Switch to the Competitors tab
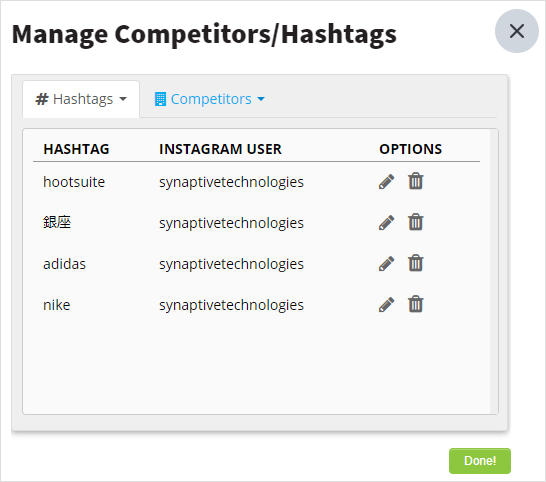Screen dimensions: 546x482 [x=210, y=99]
